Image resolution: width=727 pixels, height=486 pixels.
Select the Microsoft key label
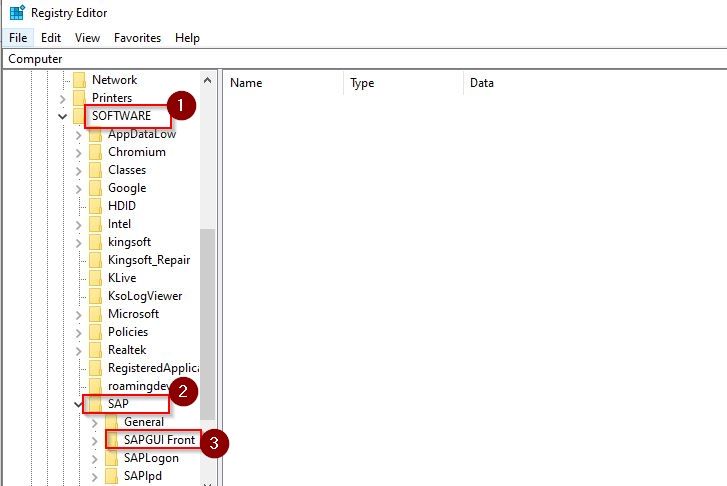(x=134, y=314)
